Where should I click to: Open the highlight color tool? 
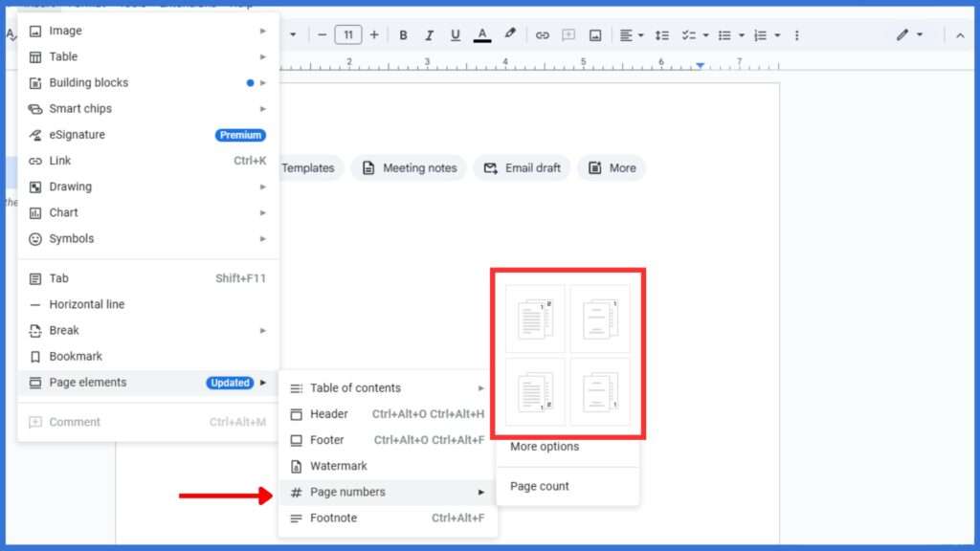[x=509, y=34]
